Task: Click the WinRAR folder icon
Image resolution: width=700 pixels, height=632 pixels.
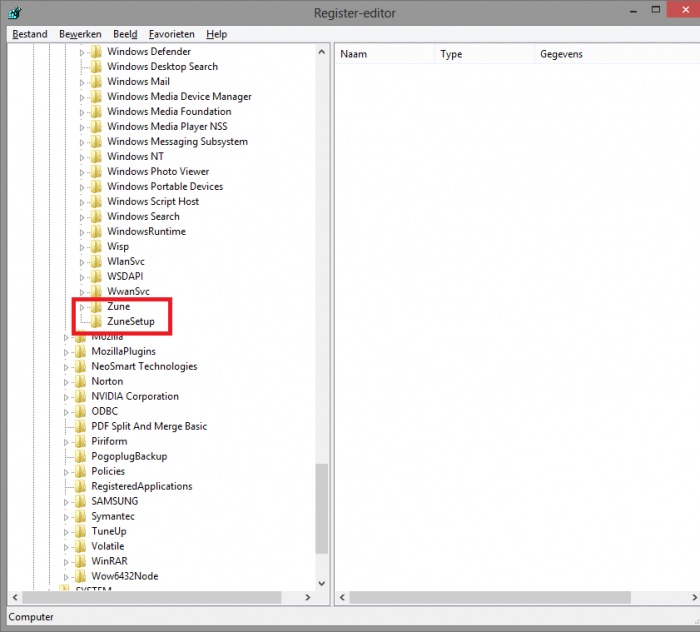Action: point(80,561)
